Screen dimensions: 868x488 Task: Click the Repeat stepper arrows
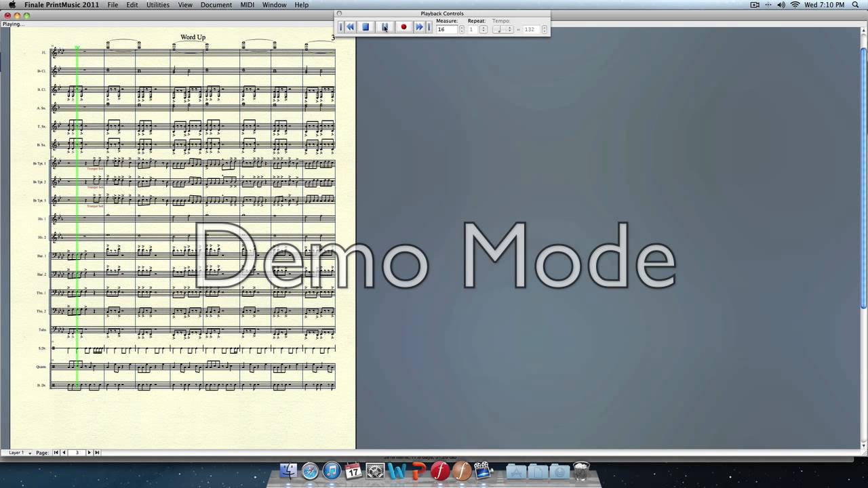coord(484,30)
